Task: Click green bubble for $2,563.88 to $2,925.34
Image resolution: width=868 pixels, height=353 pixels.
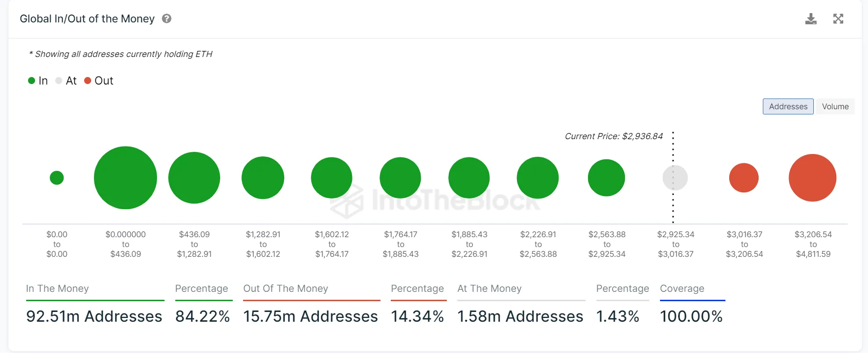Action: [606, 178]
